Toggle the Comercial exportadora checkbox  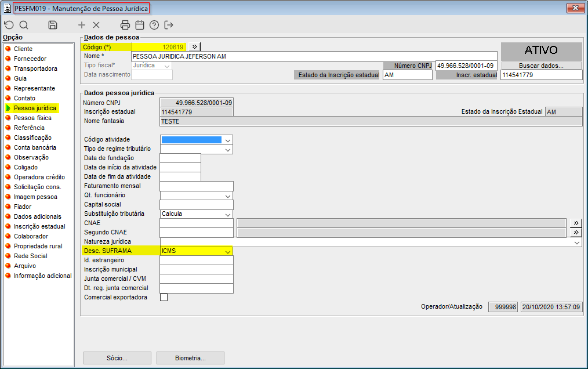pyautogui.click(x=164, y=297)
